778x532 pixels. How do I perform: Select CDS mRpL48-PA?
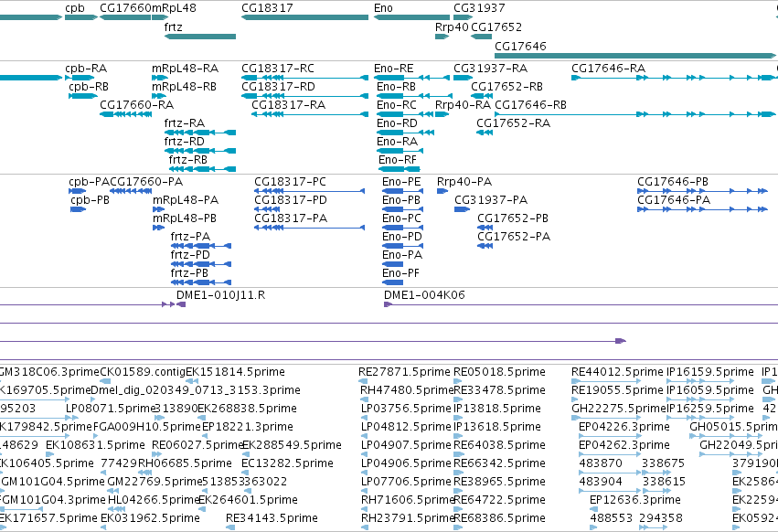click(159, 209)
